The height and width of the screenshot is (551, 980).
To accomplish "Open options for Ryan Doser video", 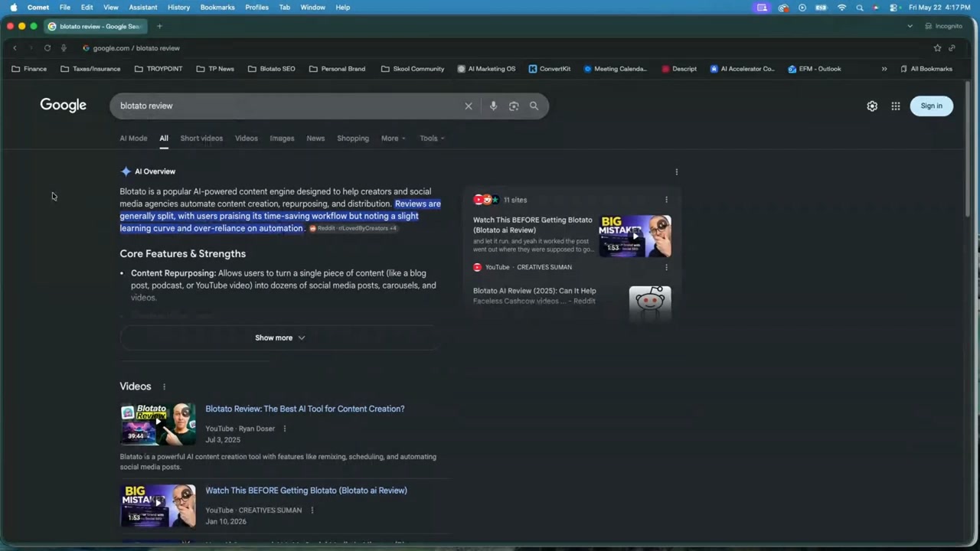I will (x=285, y=429).
